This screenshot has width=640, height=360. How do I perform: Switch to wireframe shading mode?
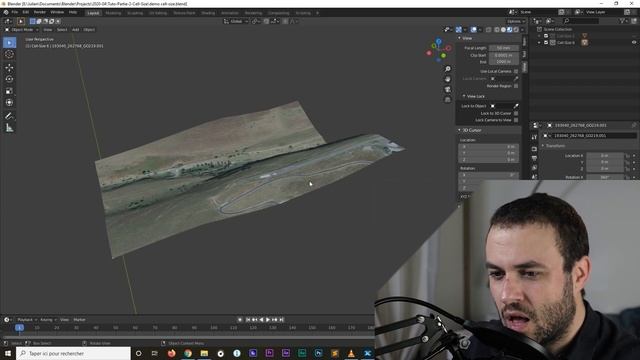pos(497,29)
